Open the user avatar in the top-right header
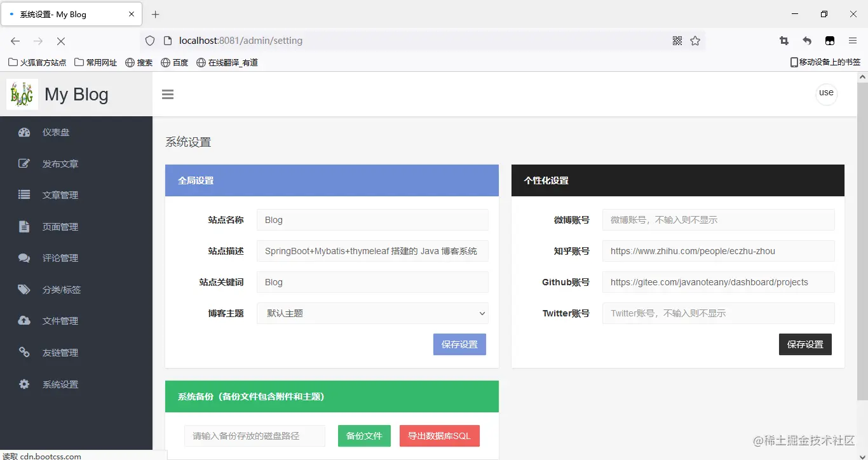Viewport: 868px width, 460px height. click(826, 93)
